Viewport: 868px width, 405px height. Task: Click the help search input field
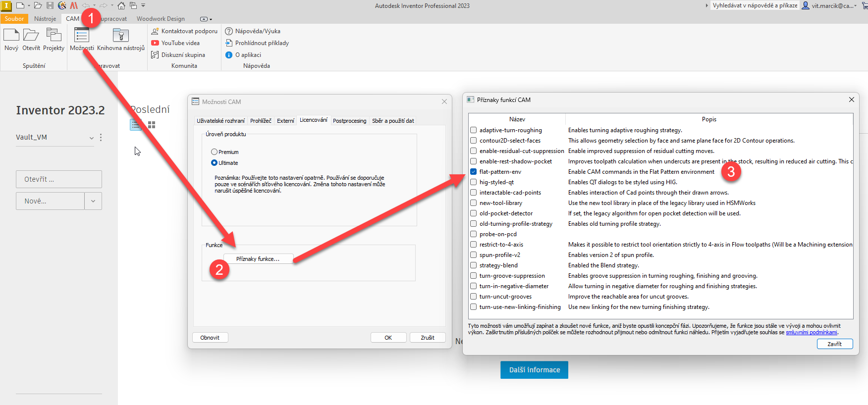click(x=754, y=5)
